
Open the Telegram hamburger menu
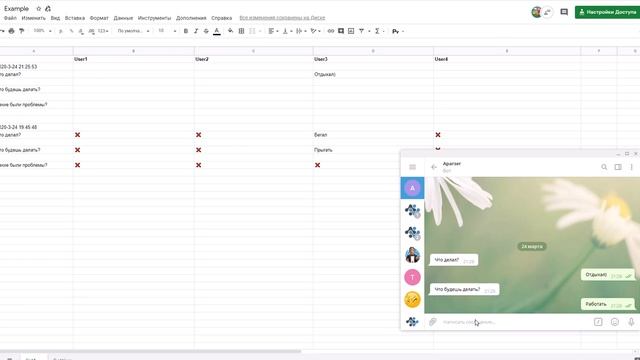point(412,167)
